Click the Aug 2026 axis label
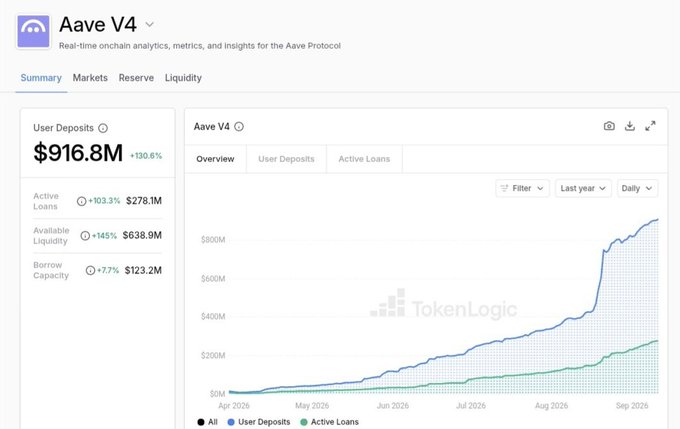Screen dimensions: 680x429 (551, 406)
